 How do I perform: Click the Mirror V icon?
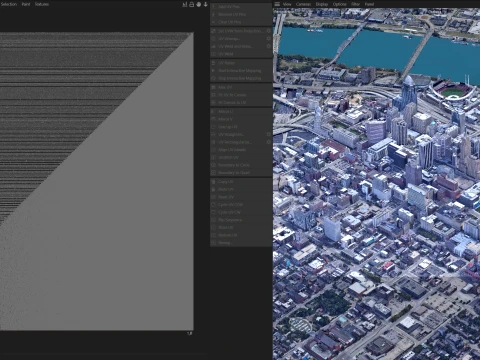pos(213,119)
